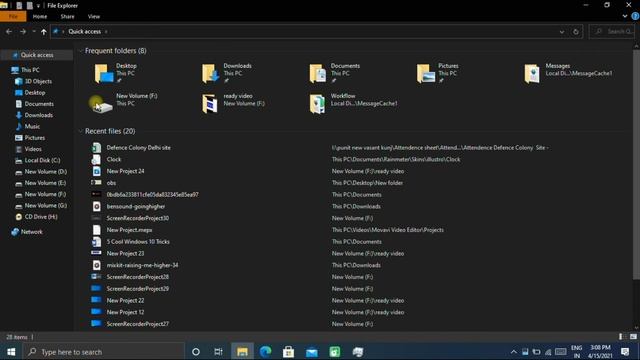The image size is (640, 360).
Task: Switch to details view icon in status bar
Action: [x=621, y=337]
